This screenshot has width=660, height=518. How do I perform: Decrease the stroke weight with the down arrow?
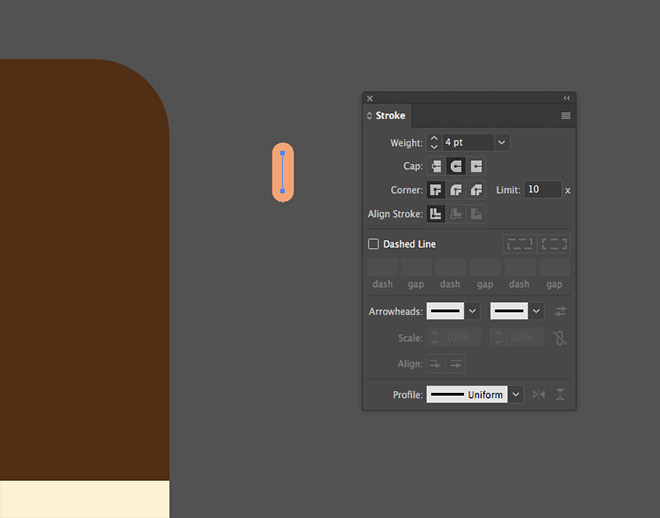tap(434, 147)
